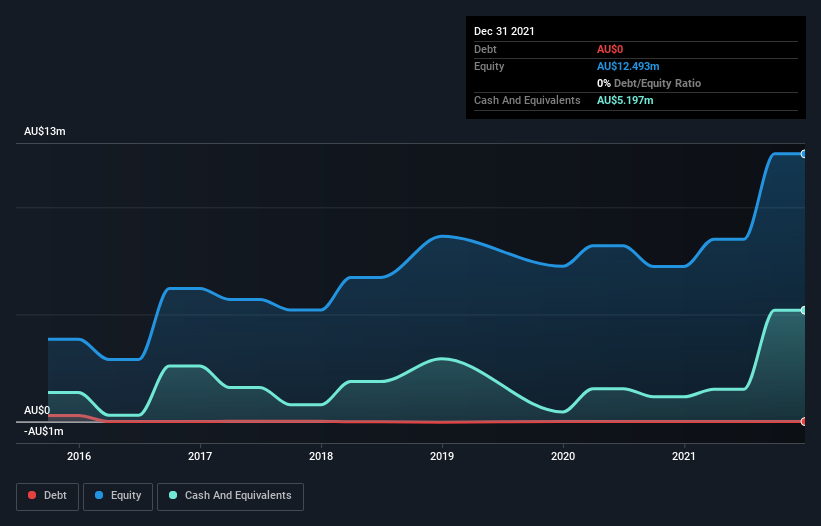The height and width of the screenshot is (526, 821).
Task: Select the 2017 x-axis label
Action: 200,456
